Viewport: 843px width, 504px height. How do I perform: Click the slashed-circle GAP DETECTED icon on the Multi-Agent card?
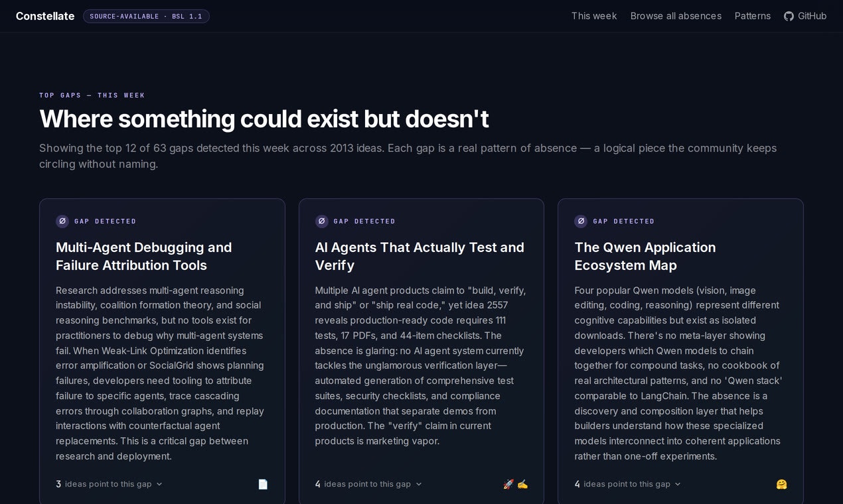(62, 221)
